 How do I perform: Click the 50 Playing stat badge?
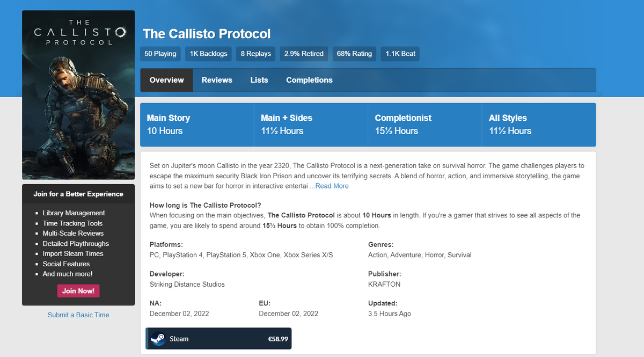pos(160,54)
